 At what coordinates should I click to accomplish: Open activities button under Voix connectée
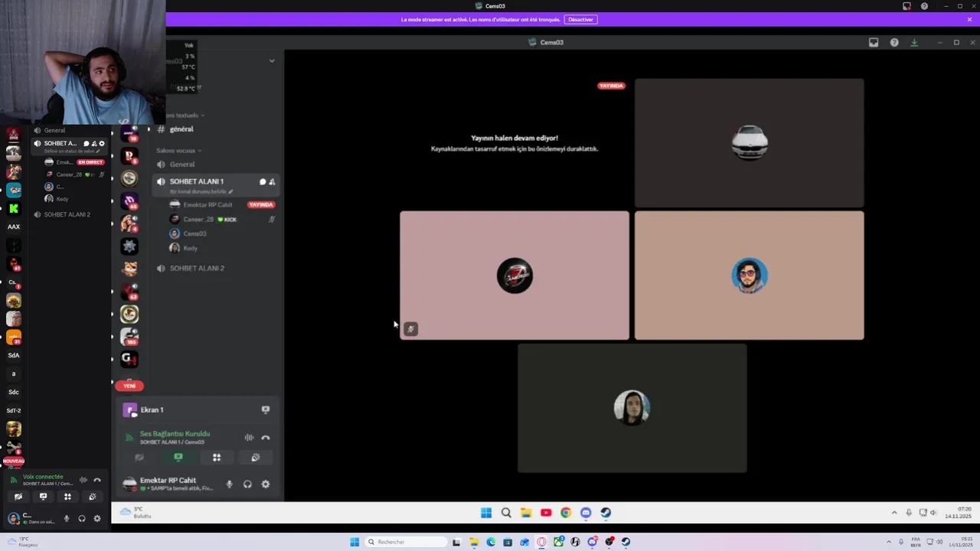click(x=67, y=497)
